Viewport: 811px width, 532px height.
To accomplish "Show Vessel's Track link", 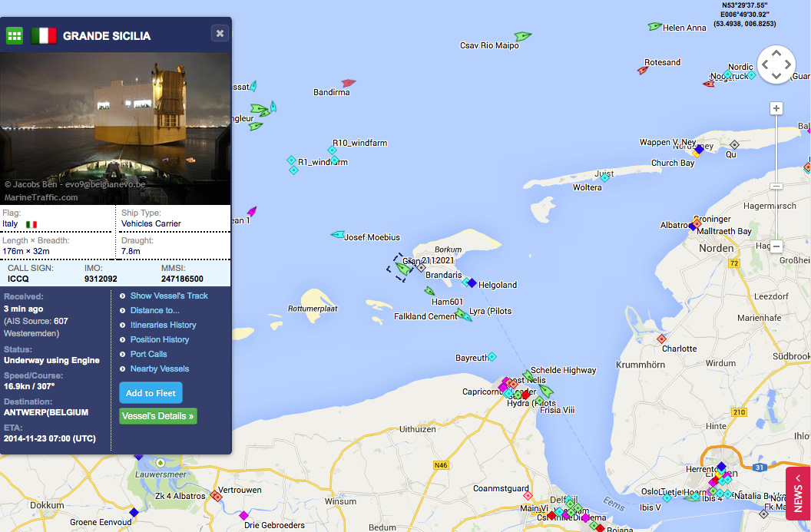I will tap(169, 296).
